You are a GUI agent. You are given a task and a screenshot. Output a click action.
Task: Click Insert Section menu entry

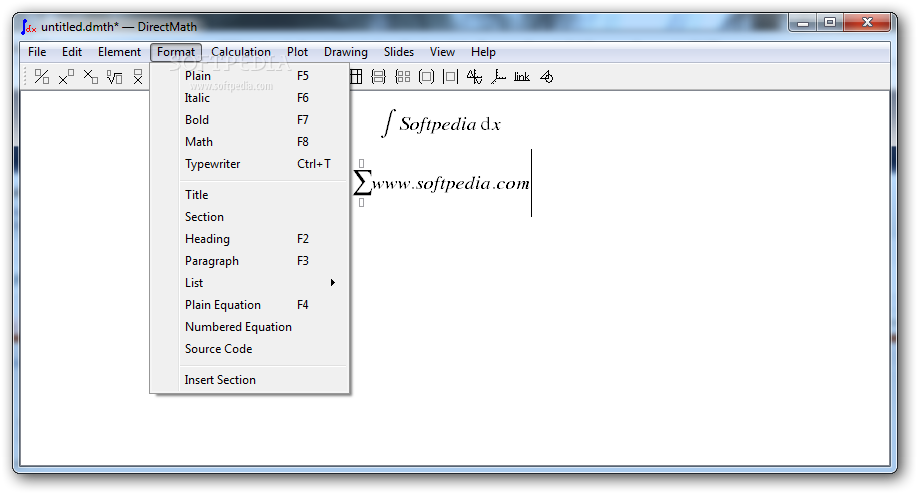pyautogui.click(x=249, y=380)
